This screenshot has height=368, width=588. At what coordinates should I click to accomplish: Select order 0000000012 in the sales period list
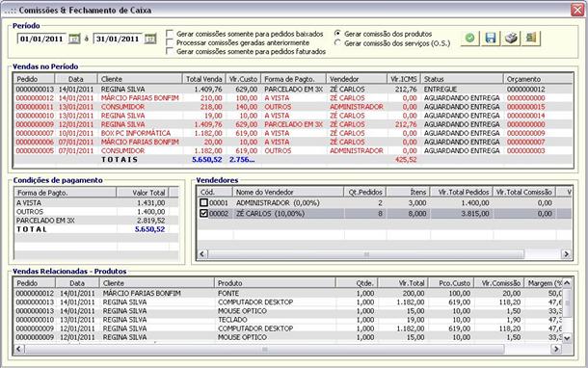292,98
